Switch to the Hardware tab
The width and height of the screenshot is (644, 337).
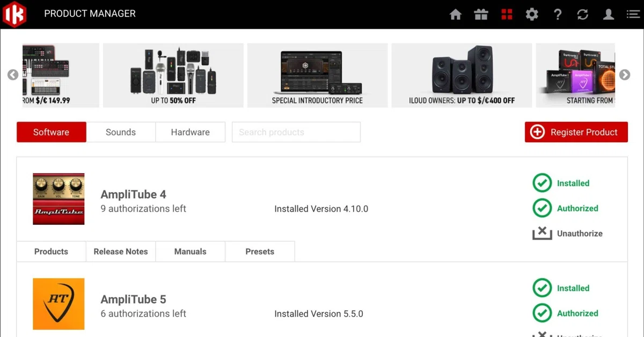[x=190, y=132]
